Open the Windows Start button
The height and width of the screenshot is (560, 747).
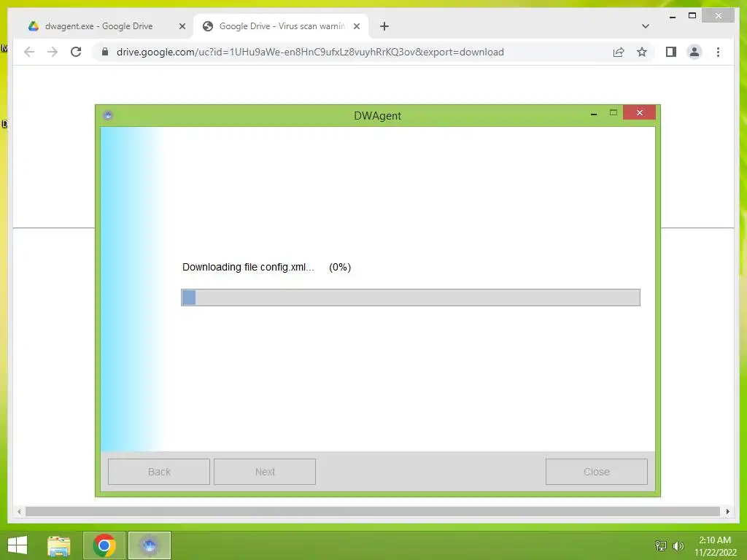click(x=18, y=545)
